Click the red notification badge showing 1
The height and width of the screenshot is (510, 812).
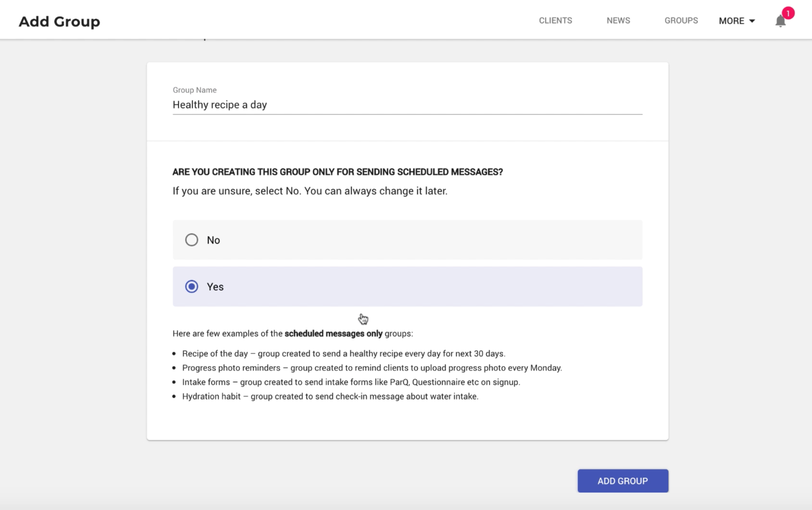pyautogui.click(x=788, y=13)
